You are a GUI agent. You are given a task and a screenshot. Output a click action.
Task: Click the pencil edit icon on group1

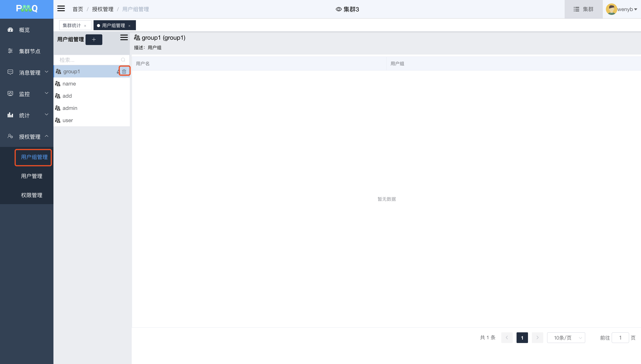118,72
